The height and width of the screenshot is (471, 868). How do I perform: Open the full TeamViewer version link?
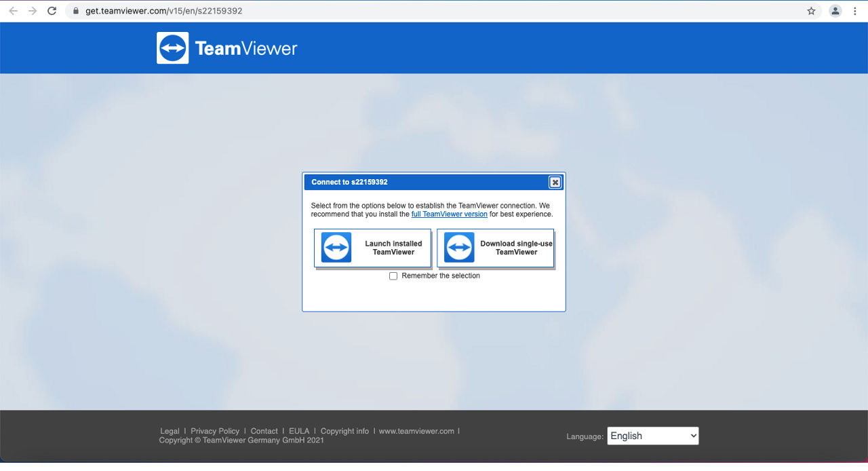(450, 214)
